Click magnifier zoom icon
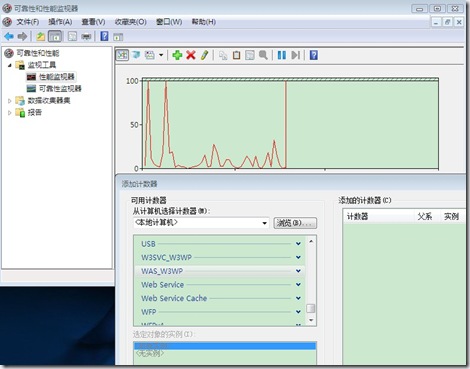 [x=263, y=55]
